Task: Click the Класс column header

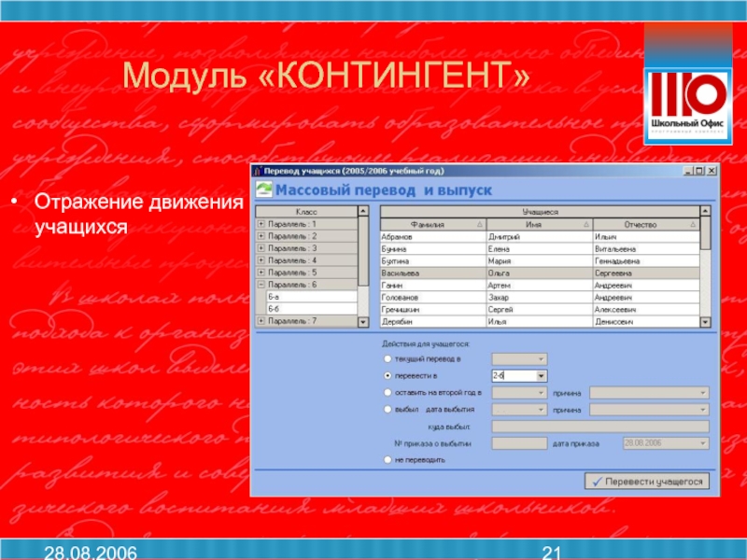Action: pos(306,212)
